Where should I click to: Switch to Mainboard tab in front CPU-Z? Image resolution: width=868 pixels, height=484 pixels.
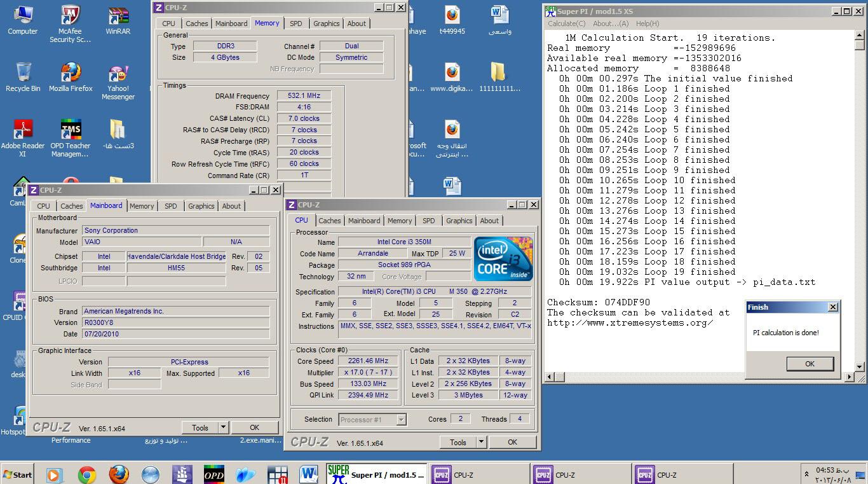coord(364,221)
